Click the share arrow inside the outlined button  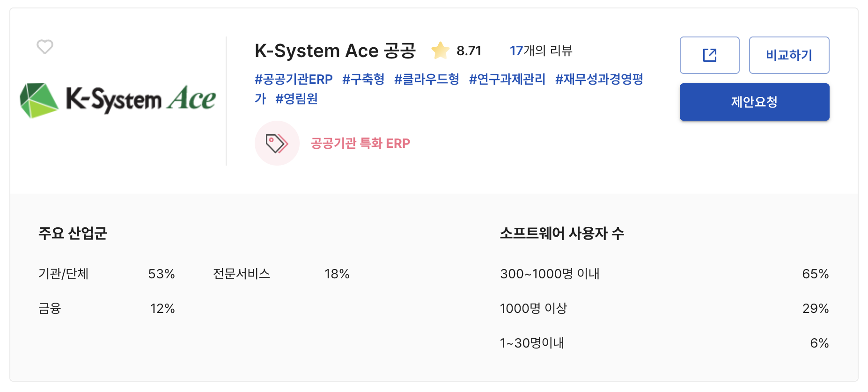[x=710, y=55]
